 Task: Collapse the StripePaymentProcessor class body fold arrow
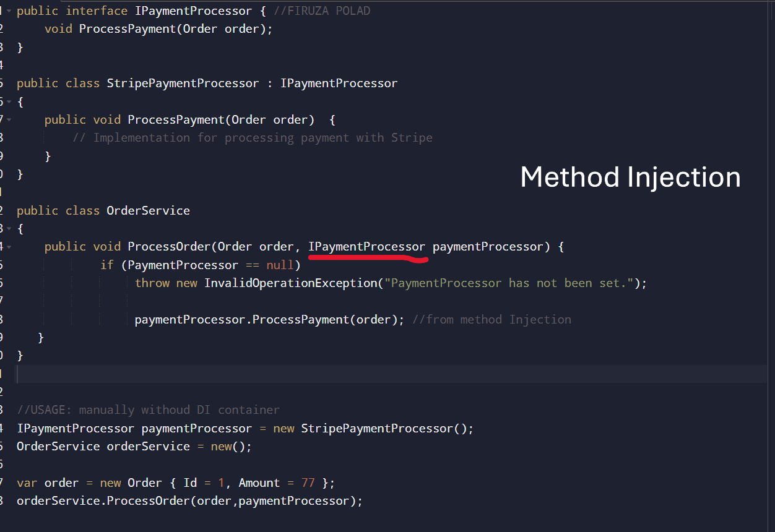point(9,101)
